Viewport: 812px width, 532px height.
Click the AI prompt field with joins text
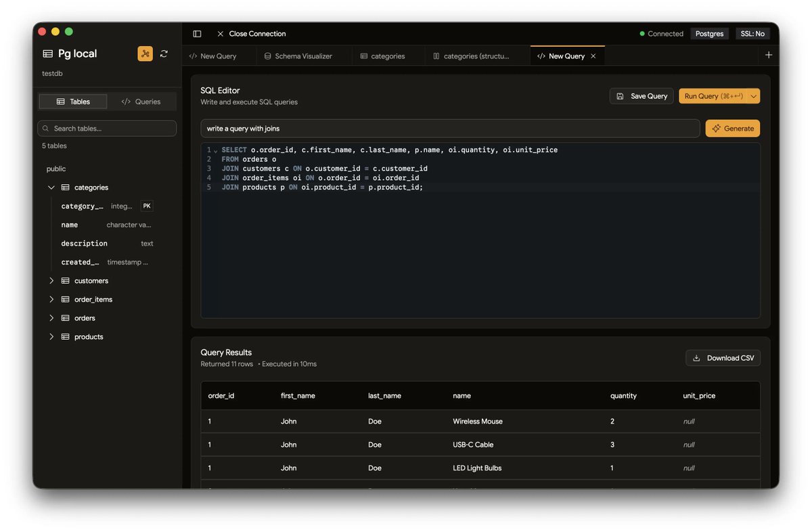450,129
